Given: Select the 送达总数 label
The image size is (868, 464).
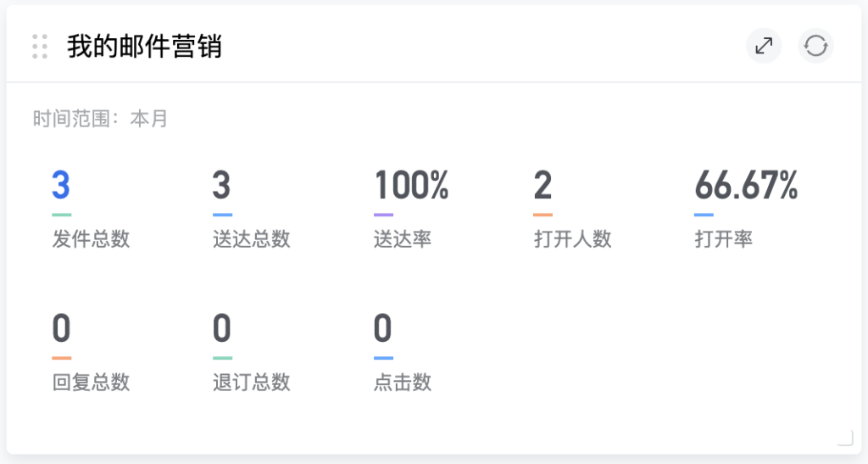Looking at the screenshot, I should [251, 239].
